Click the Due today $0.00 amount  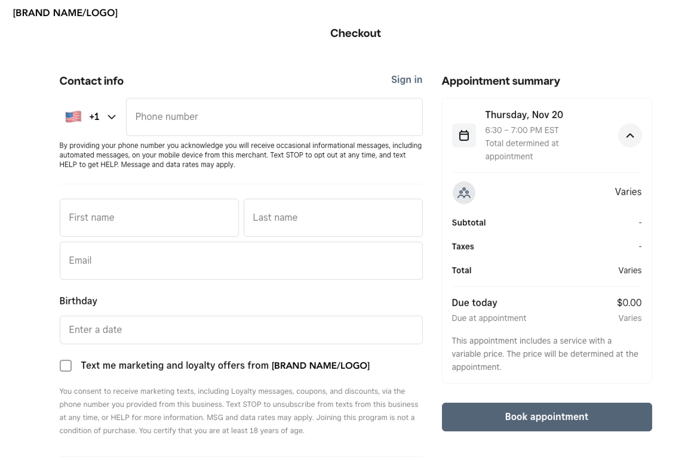pos(629,303)
